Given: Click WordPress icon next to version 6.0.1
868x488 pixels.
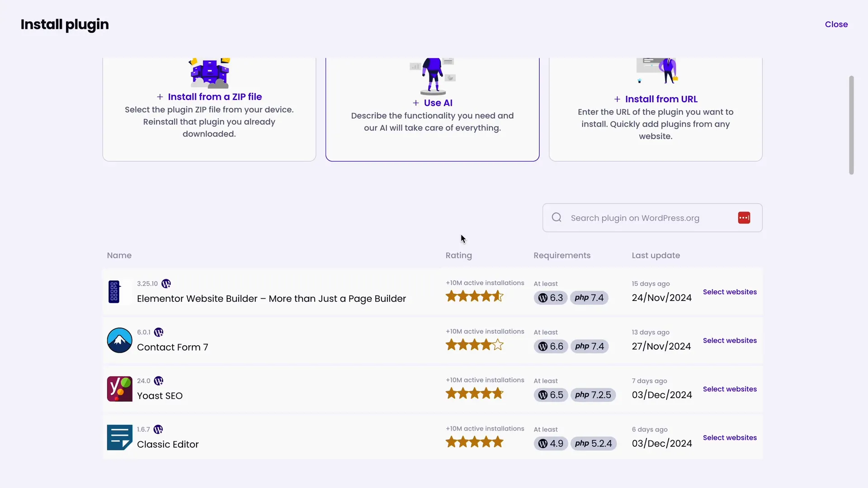Looking at the screenshot, I should [x=158, y=332].
